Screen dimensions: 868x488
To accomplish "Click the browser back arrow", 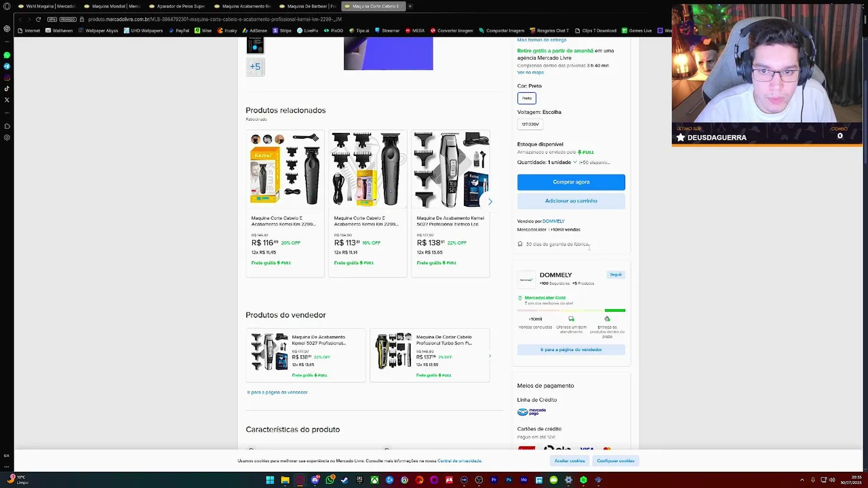I will [20, 20].
